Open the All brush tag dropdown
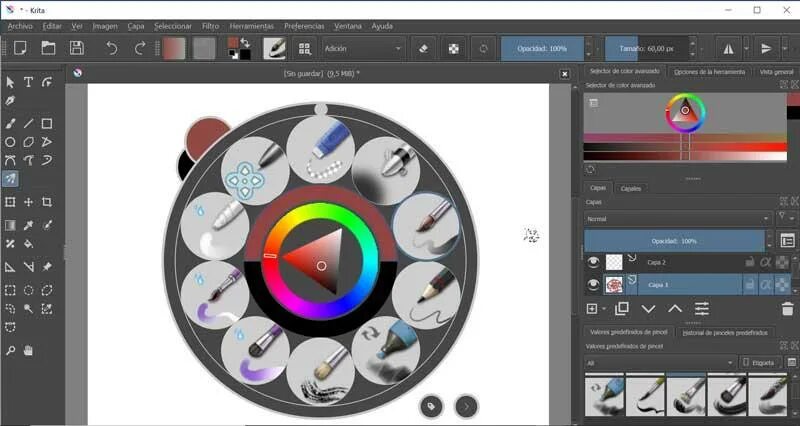 pyautogui.click(x=660, y=363)
